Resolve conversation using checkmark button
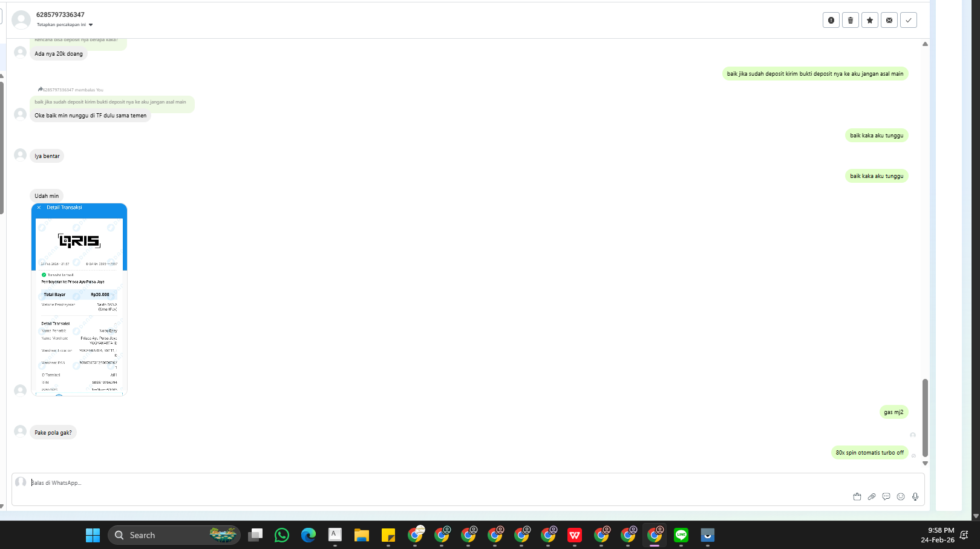This screenshot has height=549, width=980. (909, 20)
